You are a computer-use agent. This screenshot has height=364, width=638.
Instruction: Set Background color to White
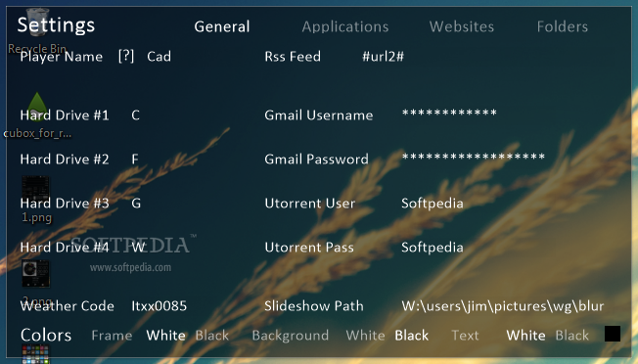click(x=365, y=335)
